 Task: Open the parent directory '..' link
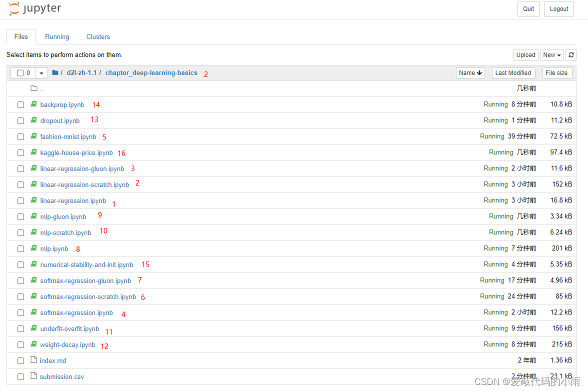(x=42, y=89)
